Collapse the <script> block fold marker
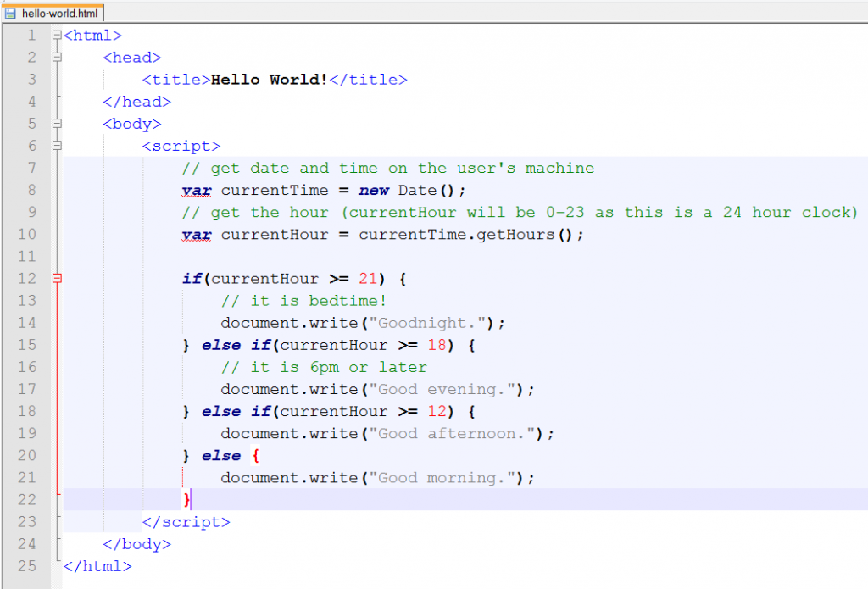This screenshot has width=868, height=589. click(56, 146)
